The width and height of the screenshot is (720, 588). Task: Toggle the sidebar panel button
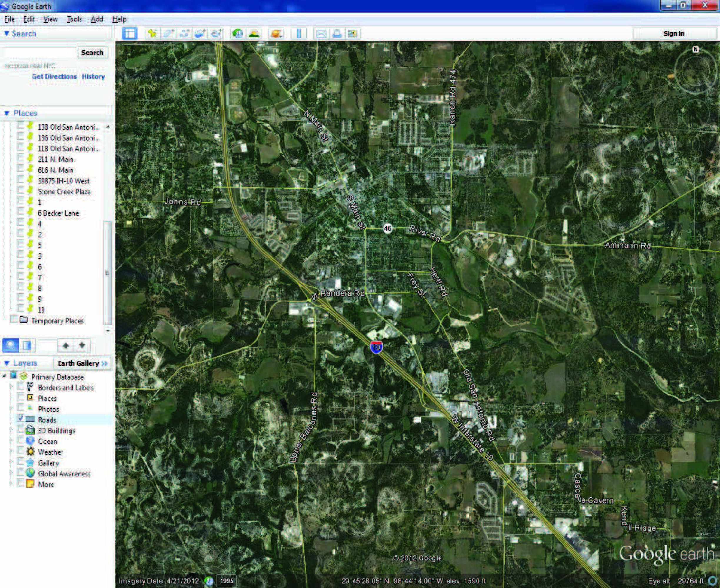coord(129,34)
